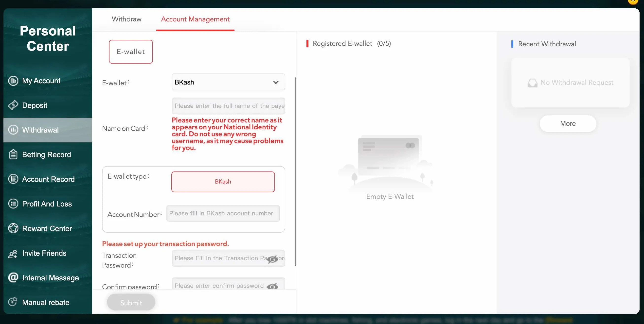Open Internal Message in the sidebar

tap(48, 277)
